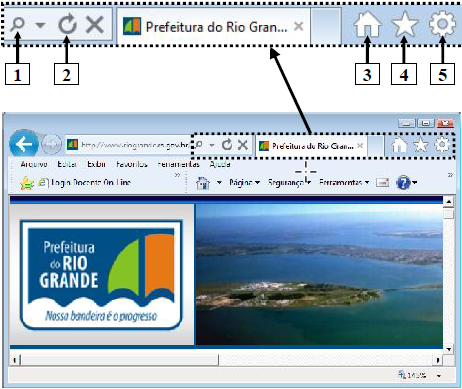Click the new tab button in the browser window
Image resolution: width=462 pixels, height=389 pixels.
(375, 146)
